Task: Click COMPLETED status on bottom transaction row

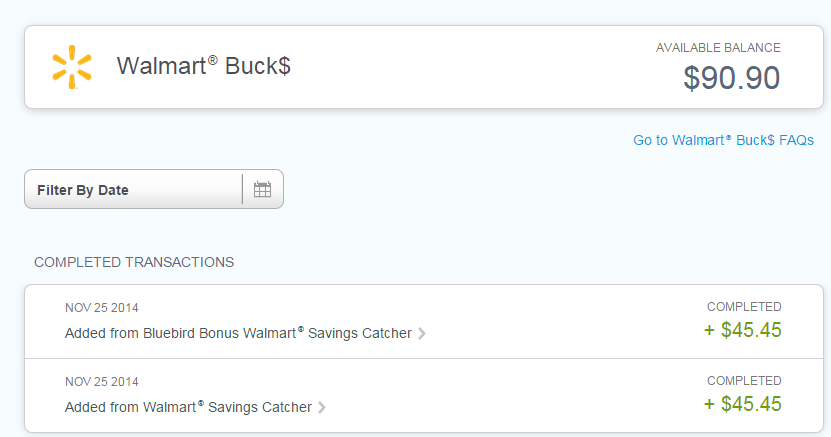Action: click(744, 381)
